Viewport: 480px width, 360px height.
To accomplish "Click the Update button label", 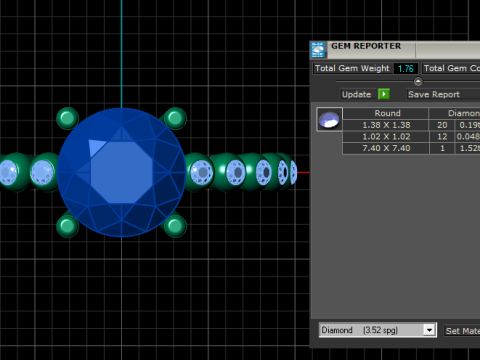I will click(x=356, y=94).
